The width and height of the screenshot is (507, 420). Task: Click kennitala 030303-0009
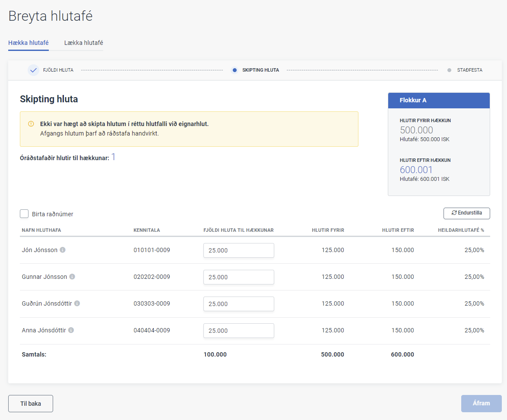(x=152, y=304)
